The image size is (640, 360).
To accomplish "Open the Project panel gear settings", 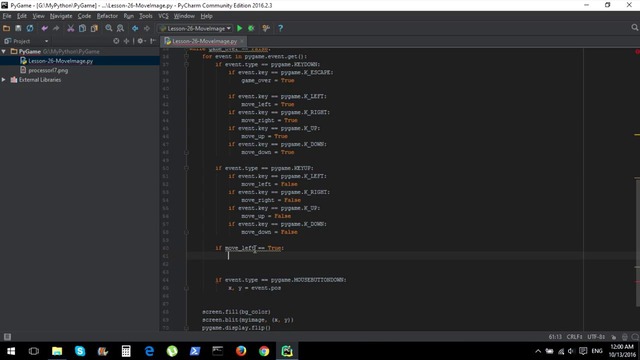I will 141,41.
